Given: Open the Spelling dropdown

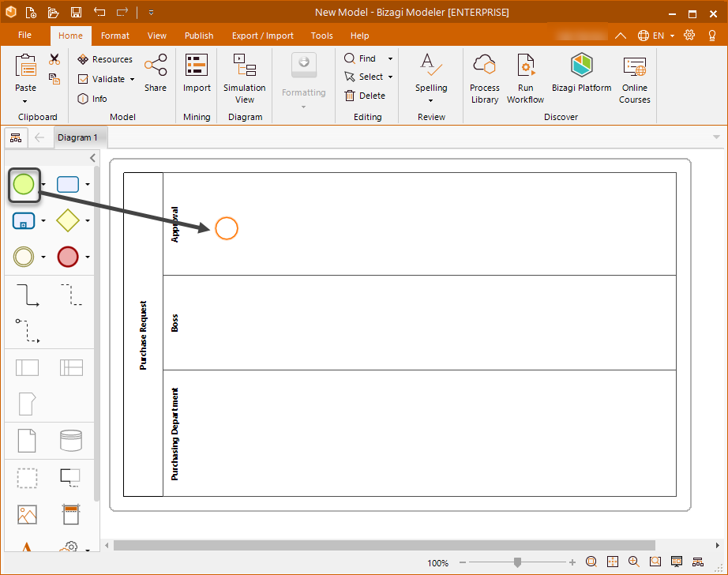Looking at the screenshot, I should 431,100.
